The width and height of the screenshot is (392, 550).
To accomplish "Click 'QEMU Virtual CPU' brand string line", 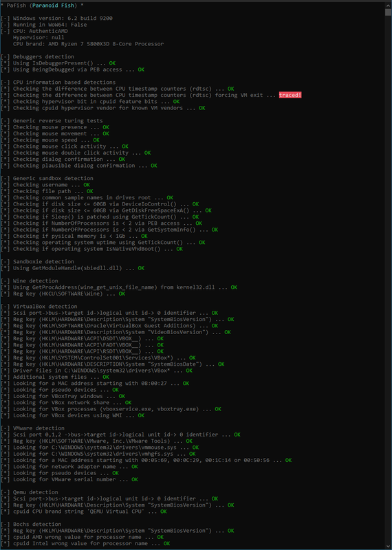I will 84,511.
